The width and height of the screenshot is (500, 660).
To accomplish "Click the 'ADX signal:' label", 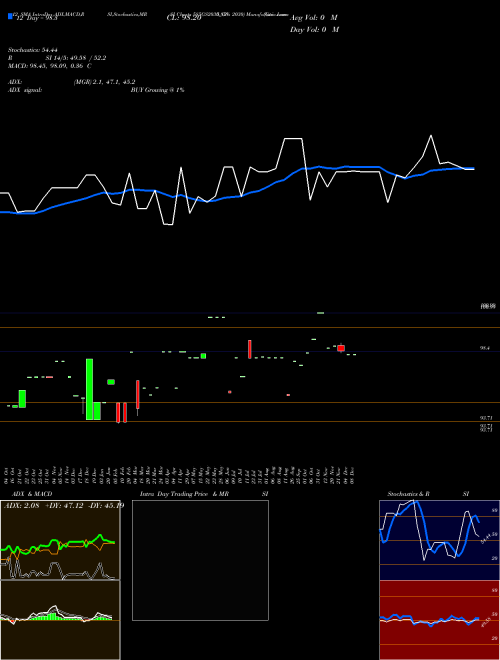I will tap(25, 90).
